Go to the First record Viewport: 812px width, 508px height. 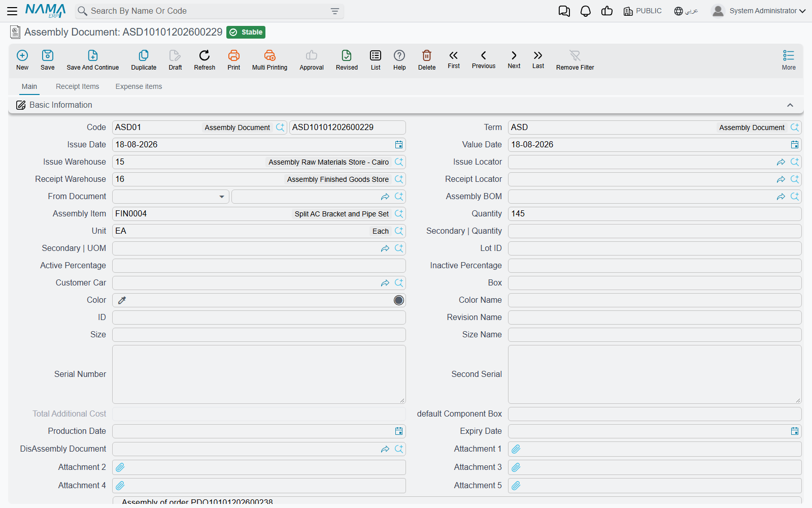point(454,59)
